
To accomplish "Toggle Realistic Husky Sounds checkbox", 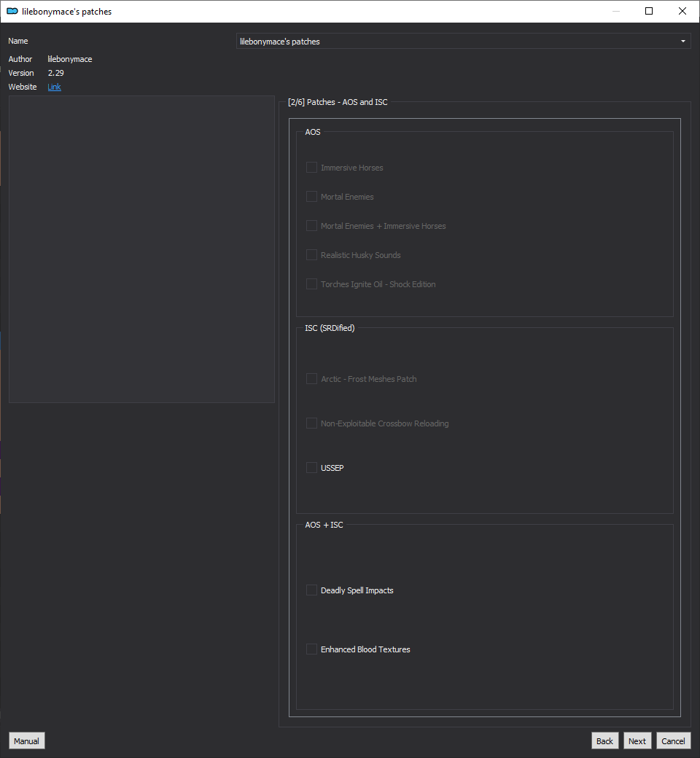I will click(x=311, y=255).
